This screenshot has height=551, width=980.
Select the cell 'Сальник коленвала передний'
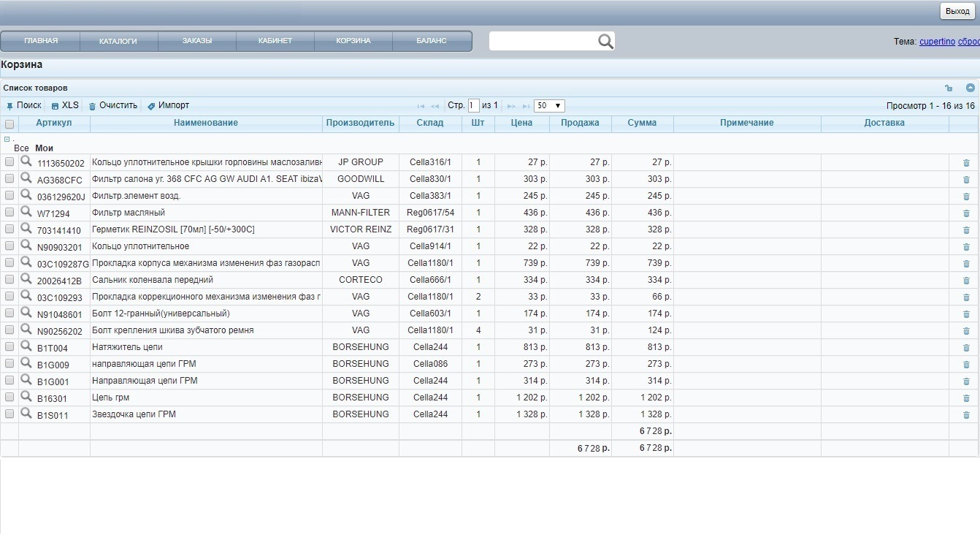click(206, 280)
